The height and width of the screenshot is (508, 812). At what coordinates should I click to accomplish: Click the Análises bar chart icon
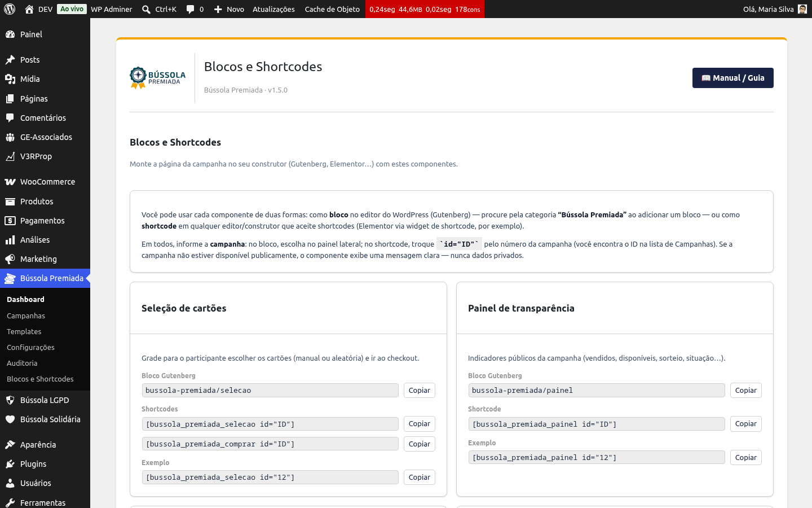10,240
